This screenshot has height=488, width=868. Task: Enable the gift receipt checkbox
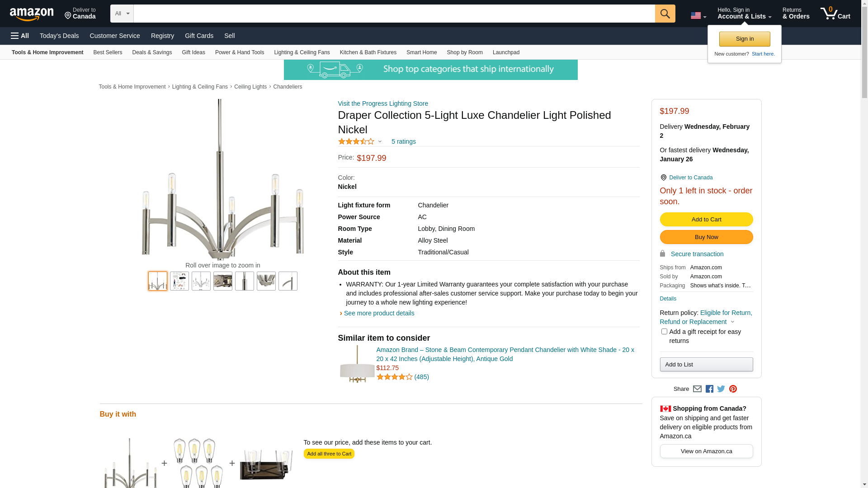[664, 332]
